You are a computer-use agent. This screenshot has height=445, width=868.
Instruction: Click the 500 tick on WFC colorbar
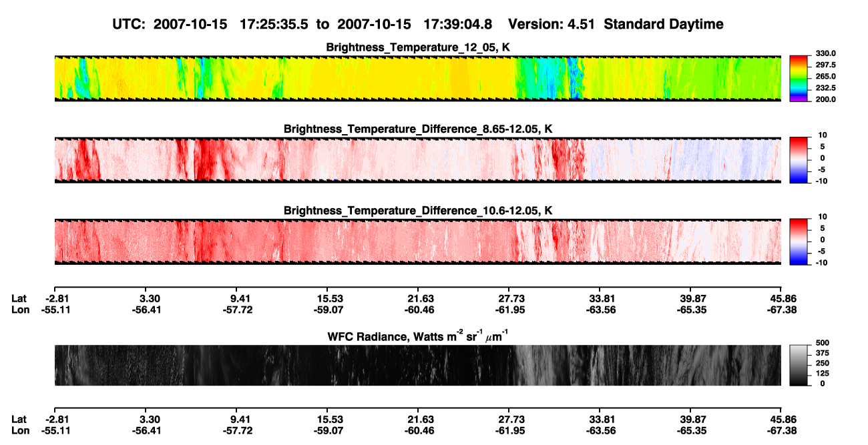[x=822, y=342]
